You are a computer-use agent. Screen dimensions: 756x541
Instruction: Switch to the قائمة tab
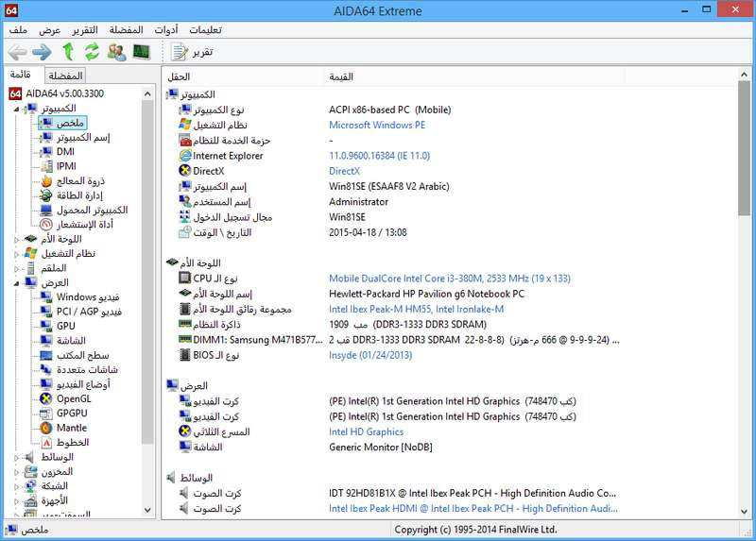click(x=21, y=75)
